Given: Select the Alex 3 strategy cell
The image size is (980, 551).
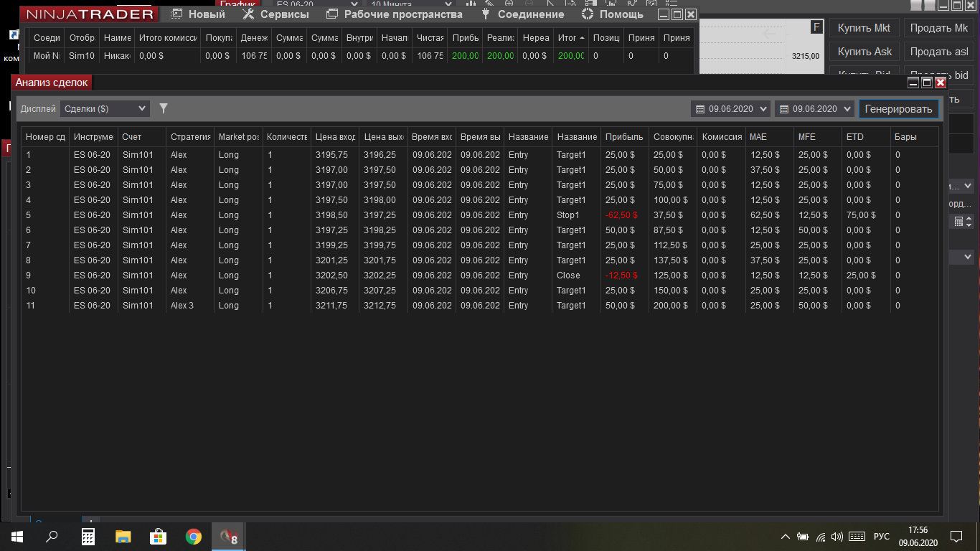Looking at the screenshot, I should (x=190, y=306).
